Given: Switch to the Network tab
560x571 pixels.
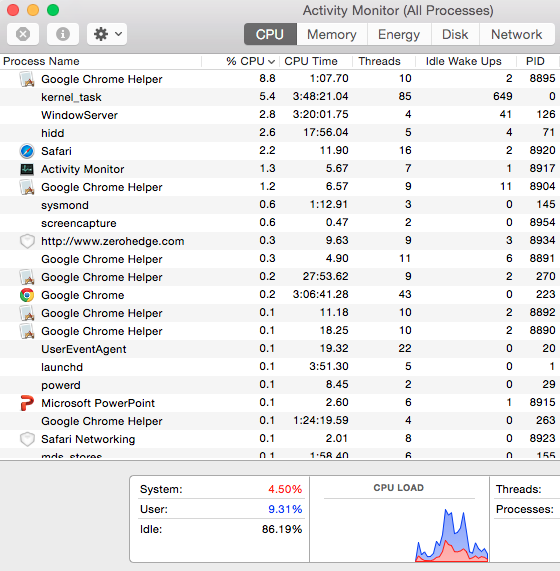Looking at the screenshot, I should pyautogui.click(x=517, y=34).
